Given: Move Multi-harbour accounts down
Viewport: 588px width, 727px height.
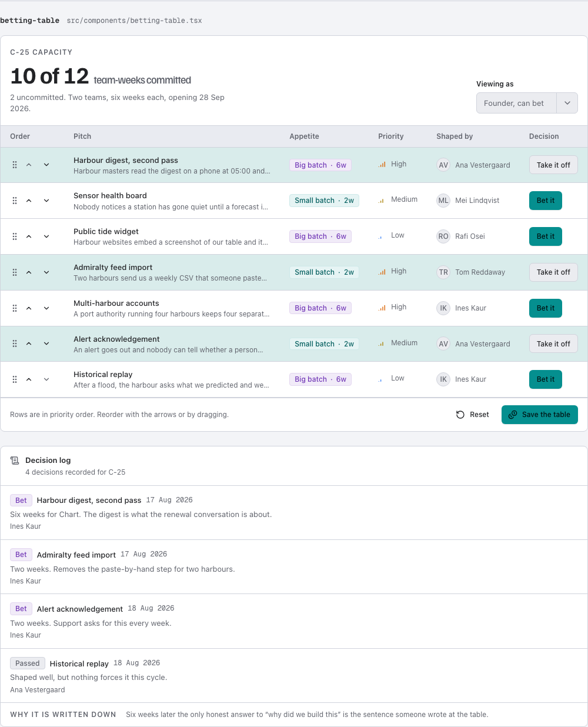Looking at the screenshot, I should pyautogui.click(x=46, y=308).
